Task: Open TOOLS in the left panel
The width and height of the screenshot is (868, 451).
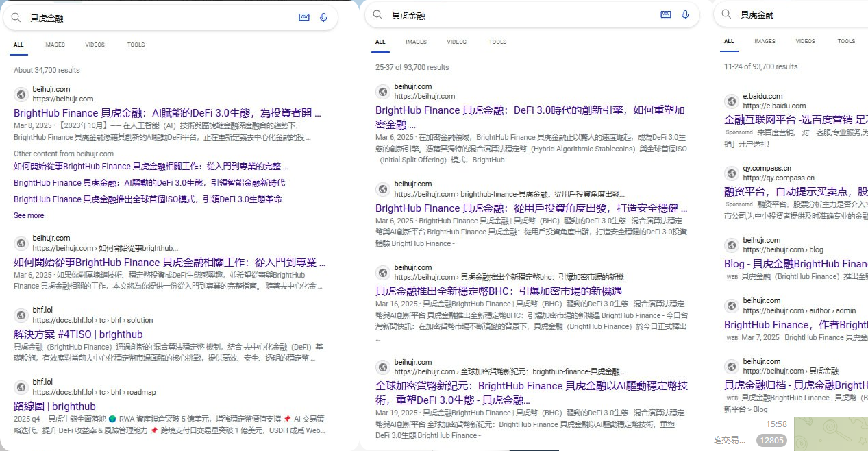Action: [x=136, y=45]
